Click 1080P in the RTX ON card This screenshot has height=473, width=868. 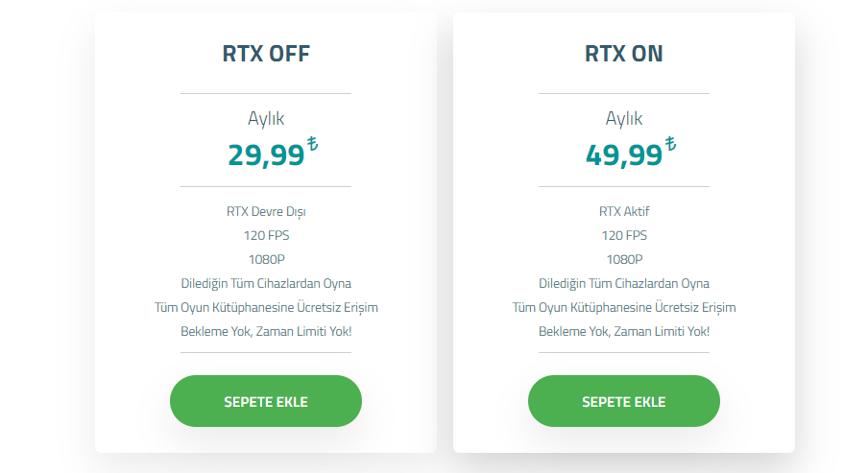tap(624, 259)
